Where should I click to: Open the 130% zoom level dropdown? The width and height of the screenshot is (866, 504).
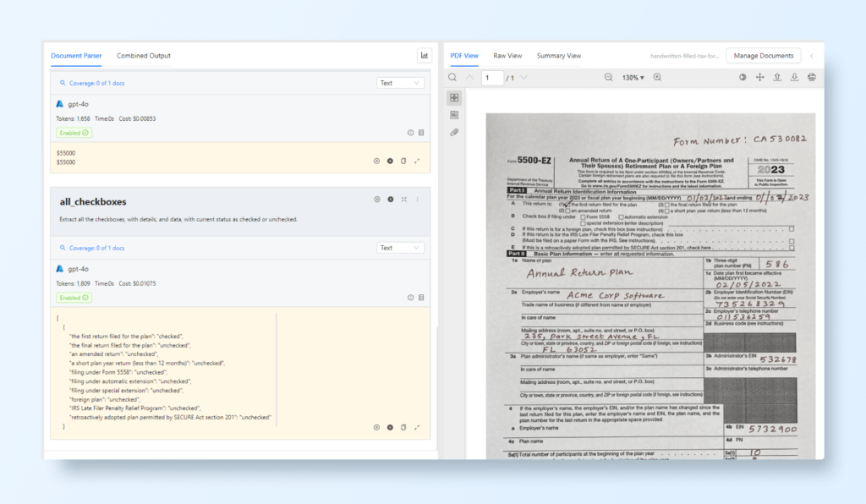pos(632,78)
